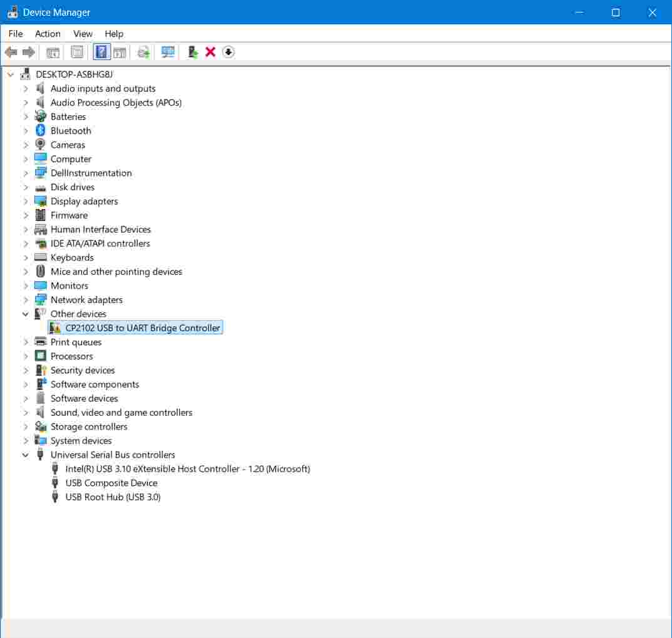Image resolution: width=672 pixels, height=638 pixels.
Task: Click the Cameras category icon
Action: [40, 145]
